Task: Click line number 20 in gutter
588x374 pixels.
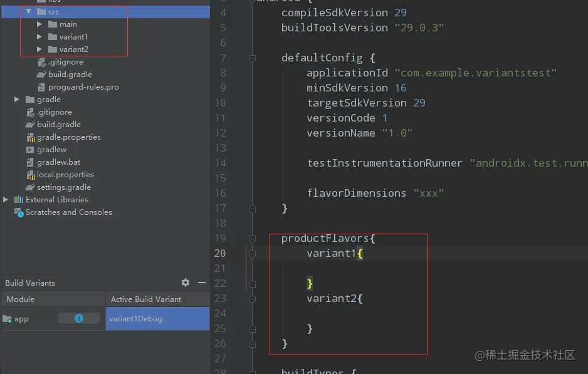Action: (x=220, y=254)
